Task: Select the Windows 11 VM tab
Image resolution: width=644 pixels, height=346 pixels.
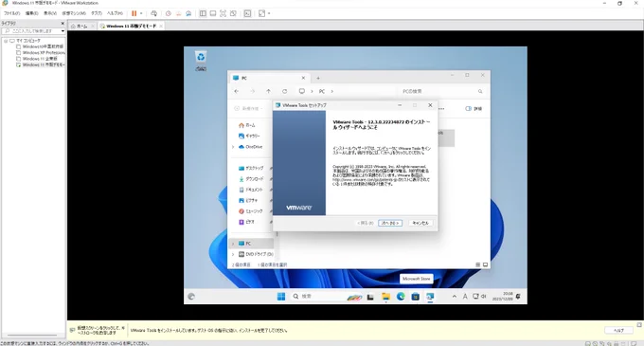Action: click(x=131, y=26)
